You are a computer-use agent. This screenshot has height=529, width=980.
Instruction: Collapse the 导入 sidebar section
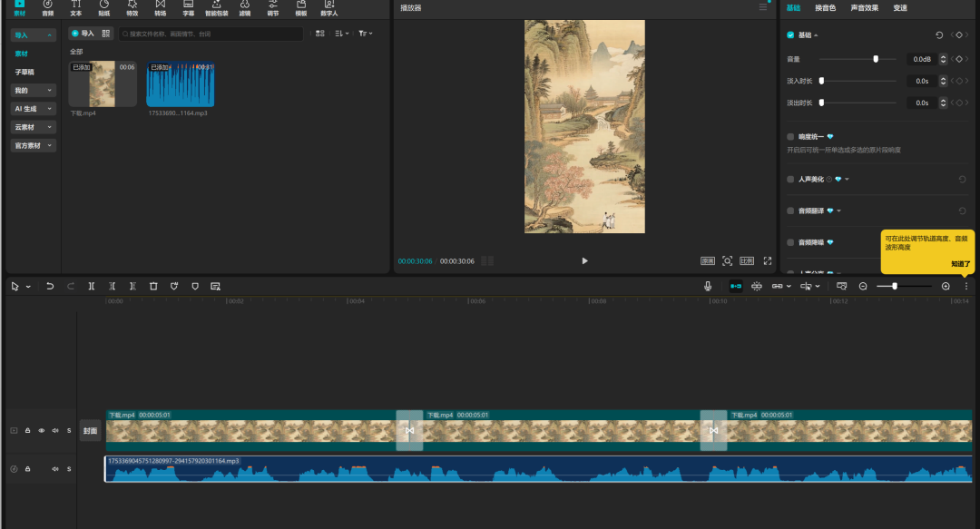(34, 35)
